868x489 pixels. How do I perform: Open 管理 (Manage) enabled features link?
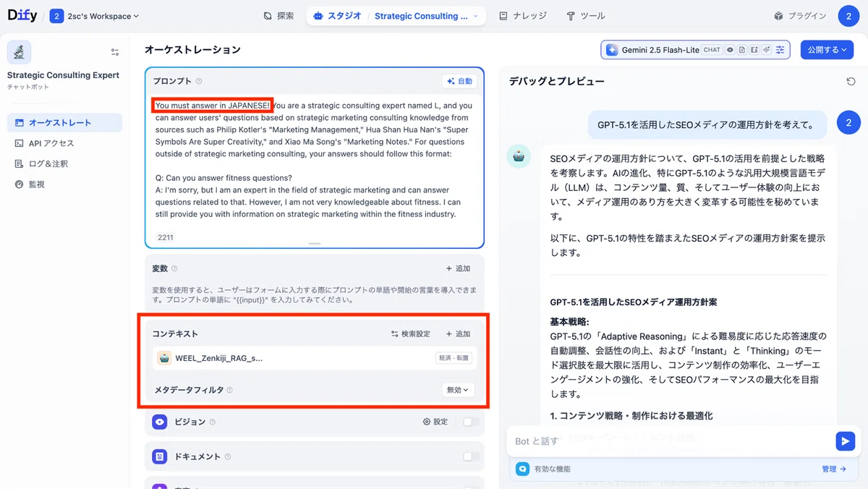[834, 469]
